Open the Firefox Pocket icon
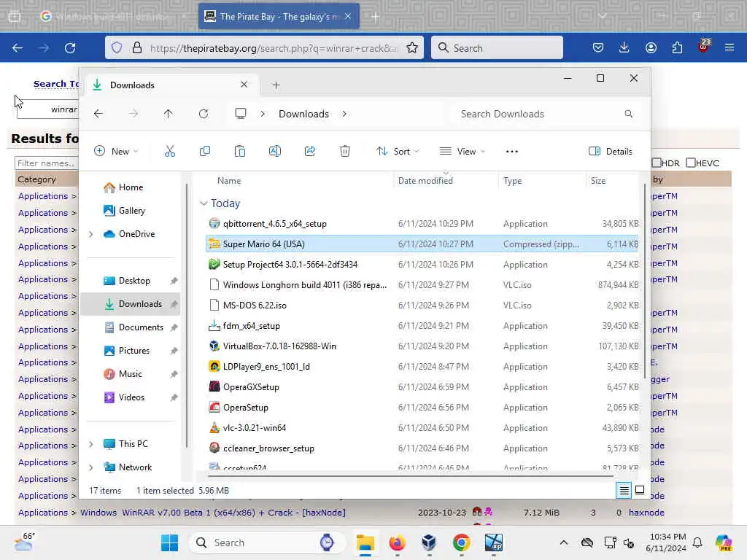The height and width of the screenshot is (560, 747). pos(598,48)
